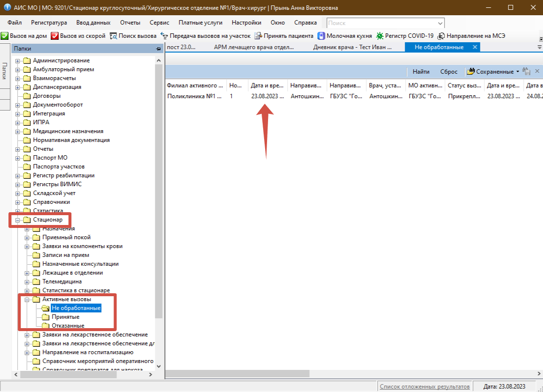Select 'Направление на госпитализацию' tree item
Screen dimensions: 543x392
(x=88, y=352)
